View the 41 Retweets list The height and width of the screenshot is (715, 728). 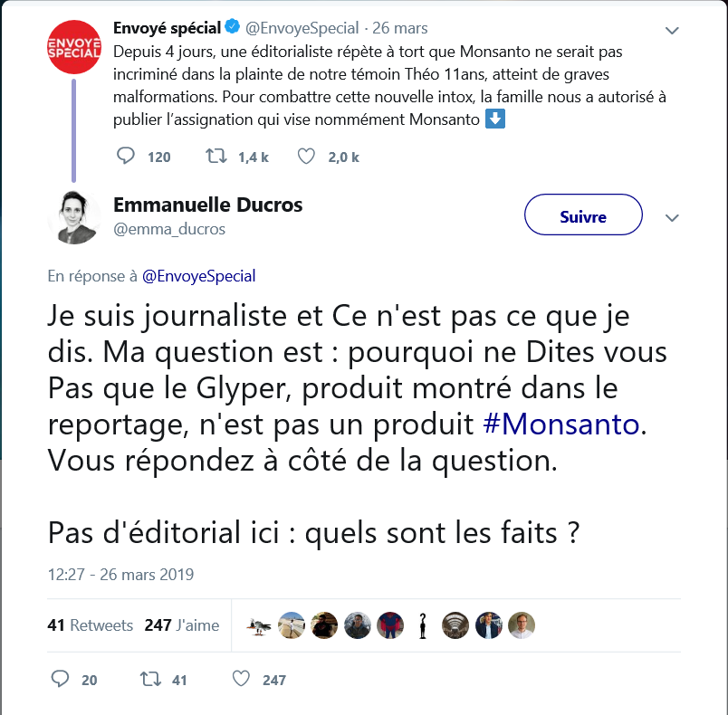pyautogui.click(x=90, y=625)
